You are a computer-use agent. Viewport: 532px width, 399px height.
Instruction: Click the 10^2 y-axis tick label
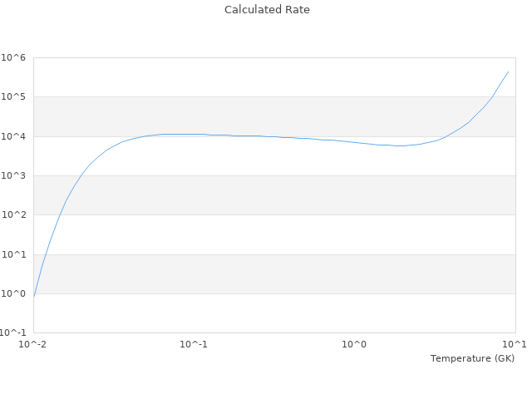(14, 215)
